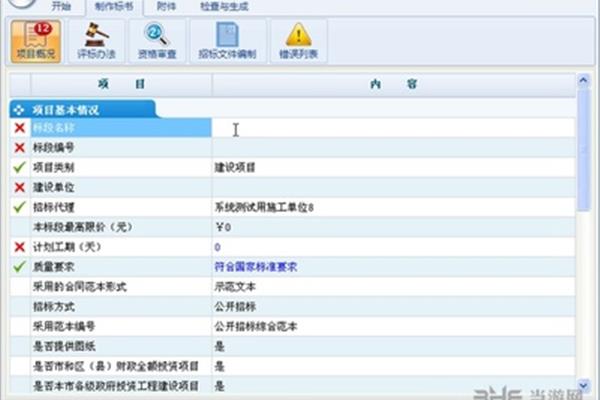The image size is (600, 400).
Task: Select the 标段编号 row label
Action: point(53,148)
